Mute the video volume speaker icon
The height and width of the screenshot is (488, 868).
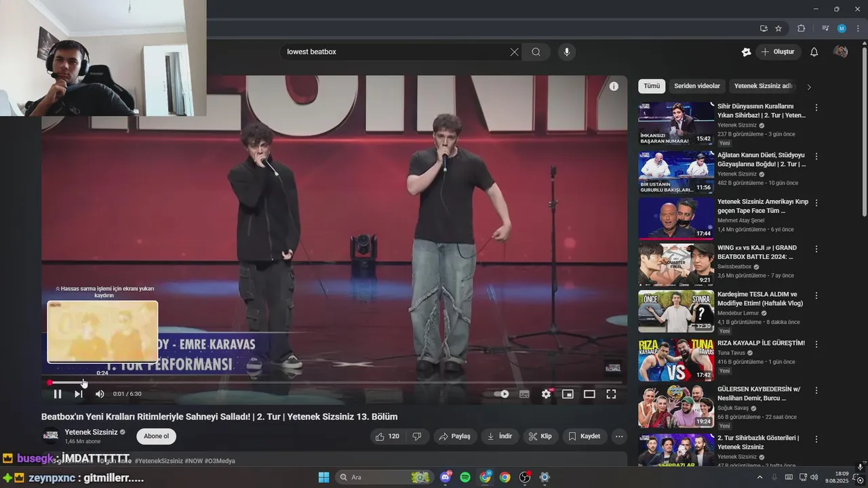(x=100, y=394)
